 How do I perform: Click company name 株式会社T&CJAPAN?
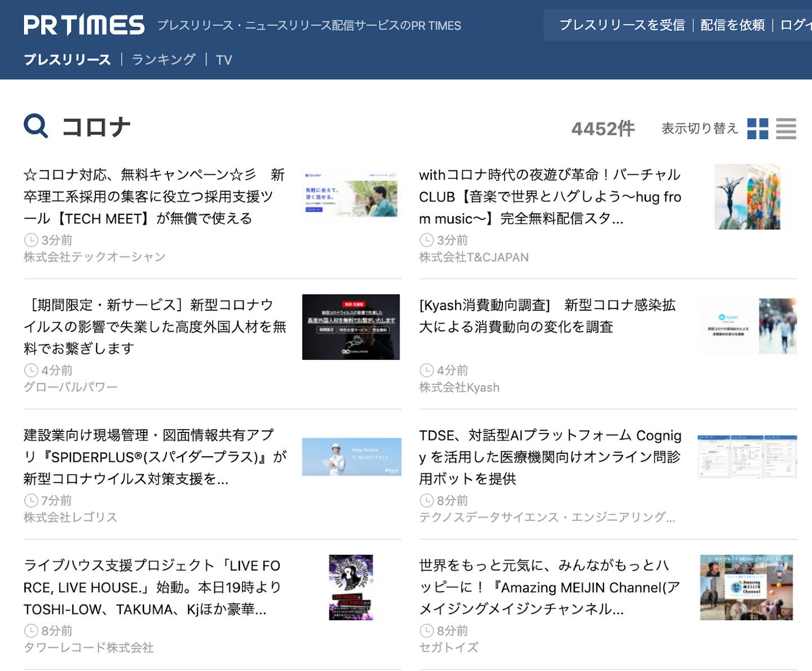click(474, 257)
